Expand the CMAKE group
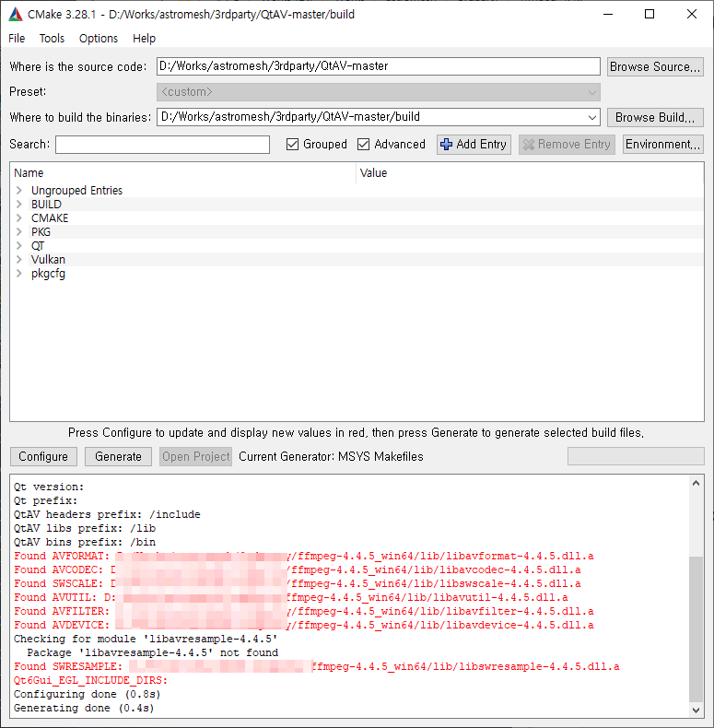The image size is (714, 728). [19, 218]
